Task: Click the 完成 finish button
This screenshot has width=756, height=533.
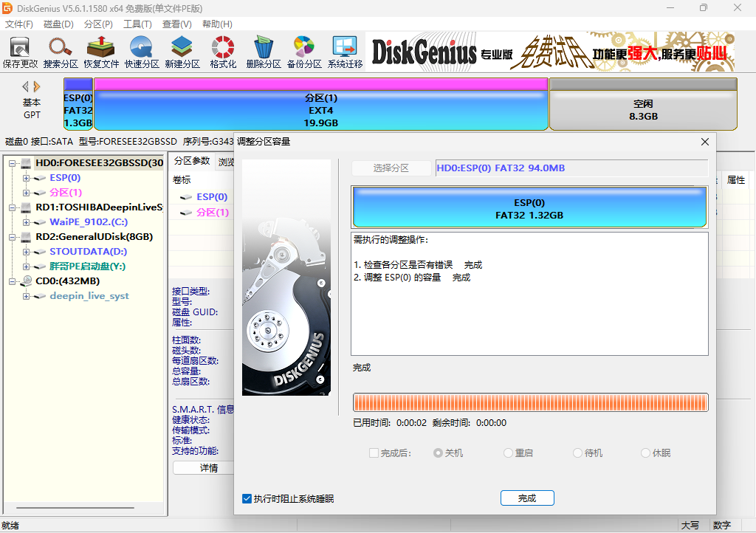Action: [x=527, y=498]
